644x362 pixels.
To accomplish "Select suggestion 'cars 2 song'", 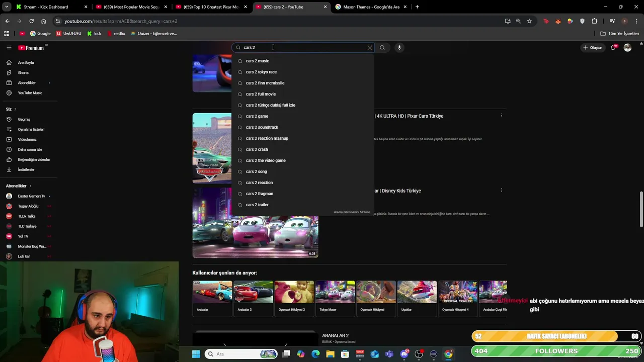I will 302,171.
